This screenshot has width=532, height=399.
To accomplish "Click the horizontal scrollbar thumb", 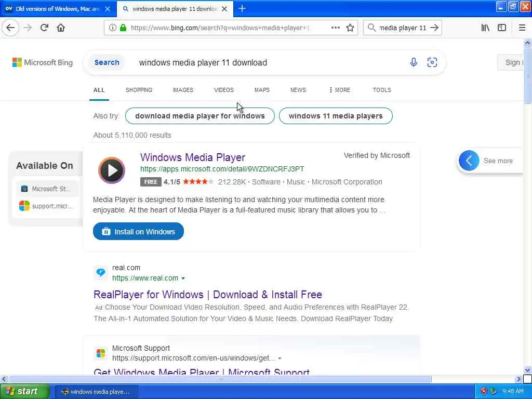I will click(220, 379).
